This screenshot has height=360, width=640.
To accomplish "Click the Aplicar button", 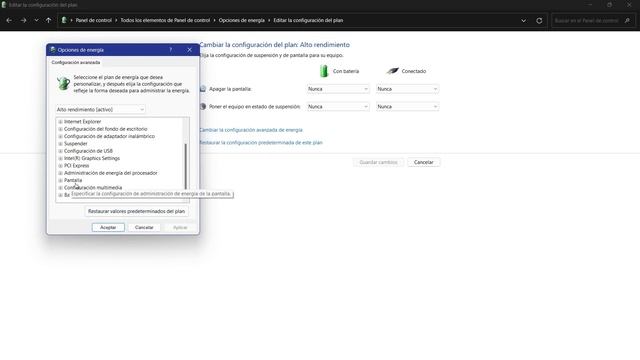I will point(180,227).
